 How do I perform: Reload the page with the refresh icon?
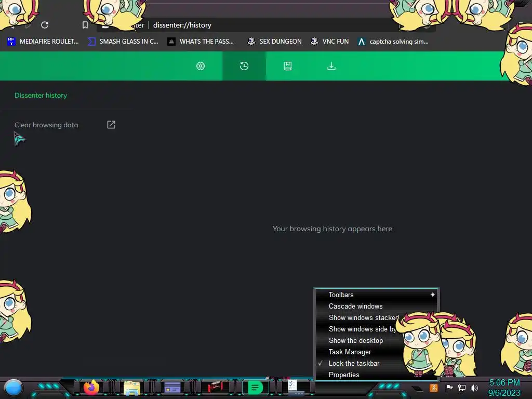[45, 25]
